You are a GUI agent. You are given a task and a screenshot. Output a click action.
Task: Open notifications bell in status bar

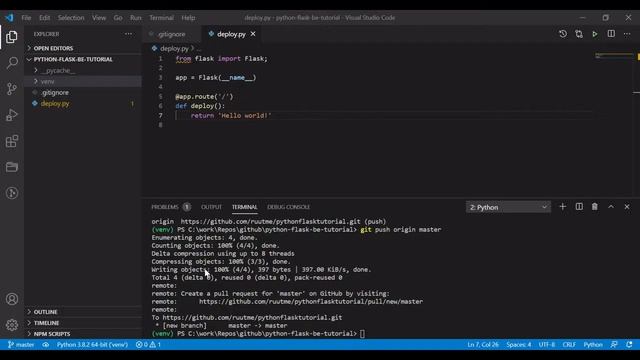tap(629, 344)
